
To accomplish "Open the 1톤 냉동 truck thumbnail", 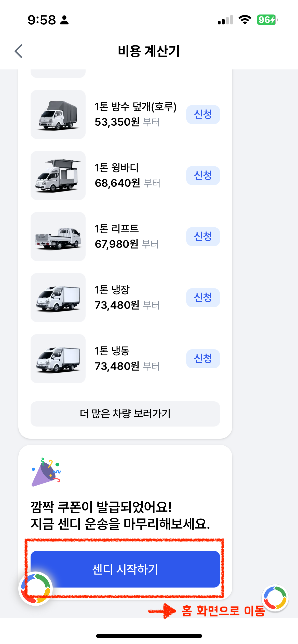I will [58, 359].
